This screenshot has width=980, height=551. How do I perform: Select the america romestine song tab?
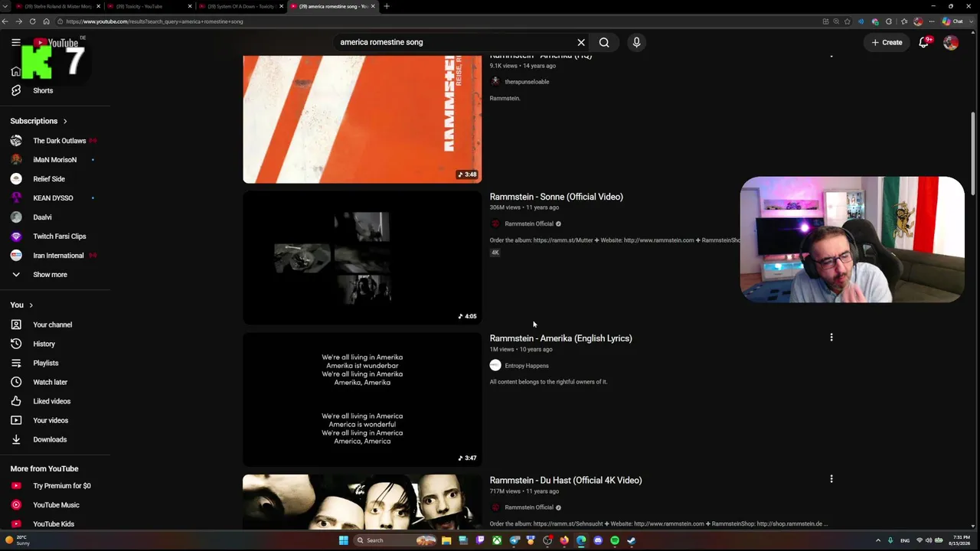(333, 6)
